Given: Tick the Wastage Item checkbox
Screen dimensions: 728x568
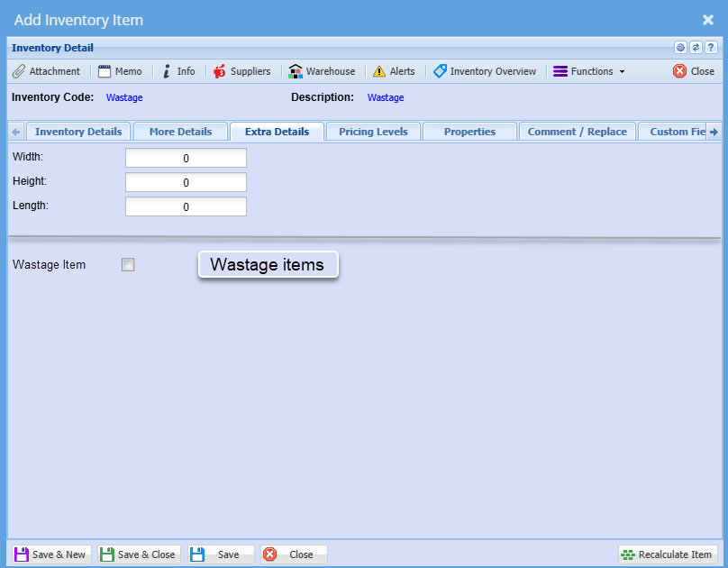Looking at the screenshot, I should point(128,265).
